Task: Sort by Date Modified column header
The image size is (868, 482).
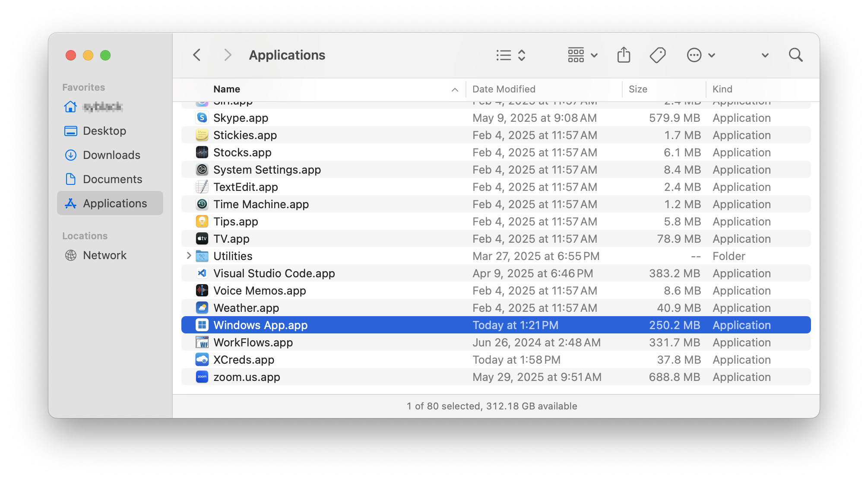Action: (x=504, y=89)
